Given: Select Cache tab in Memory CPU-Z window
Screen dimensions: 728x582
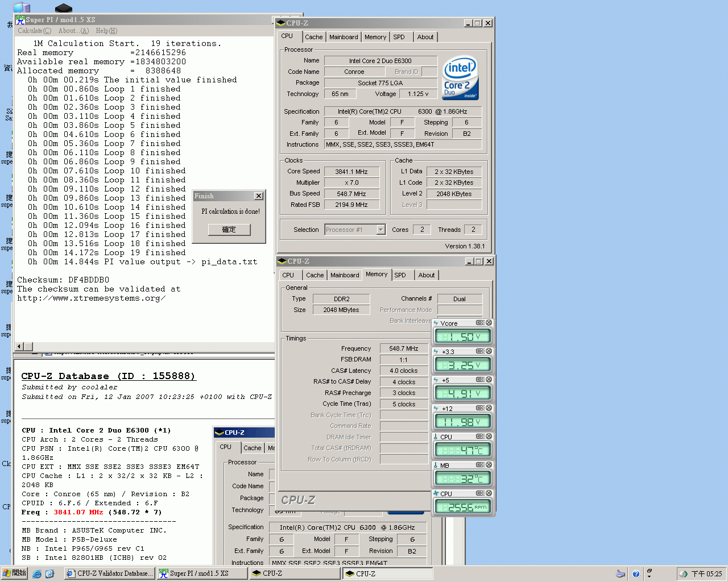Looking at the screenshot, I should click(315, 275).
